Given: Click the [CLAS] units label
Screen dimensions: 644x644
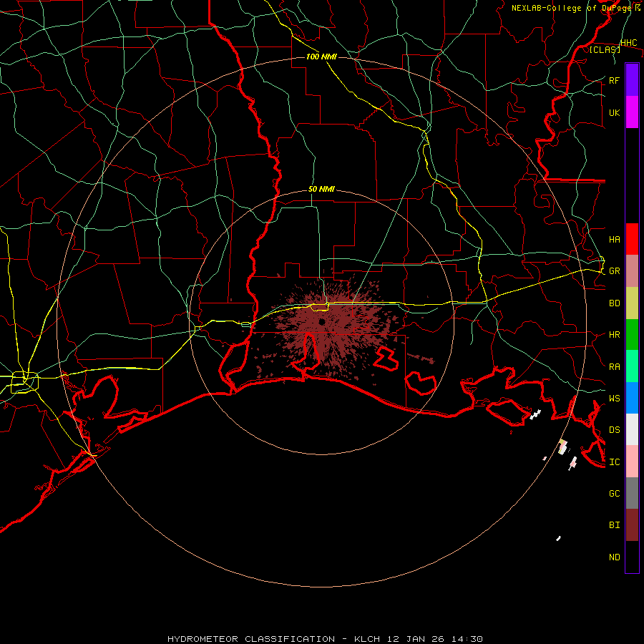Looking at the screenshot, I should coord(605,49).
